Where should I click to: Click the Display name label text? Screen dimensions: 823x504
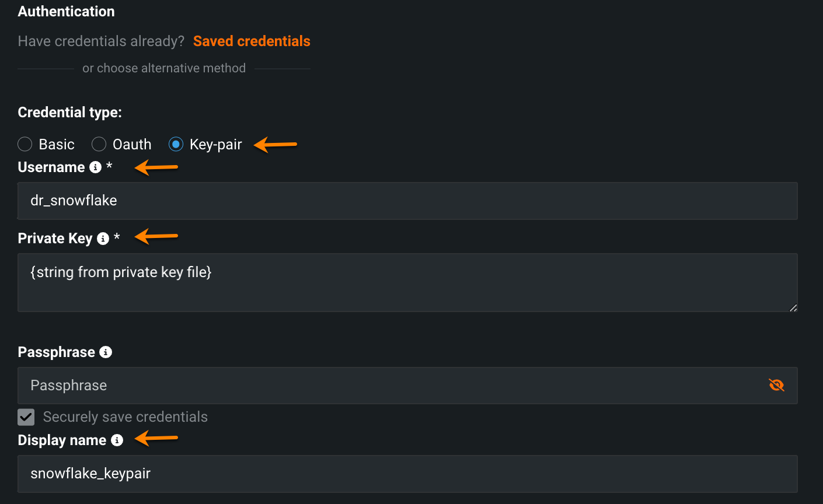click(62, 440)
